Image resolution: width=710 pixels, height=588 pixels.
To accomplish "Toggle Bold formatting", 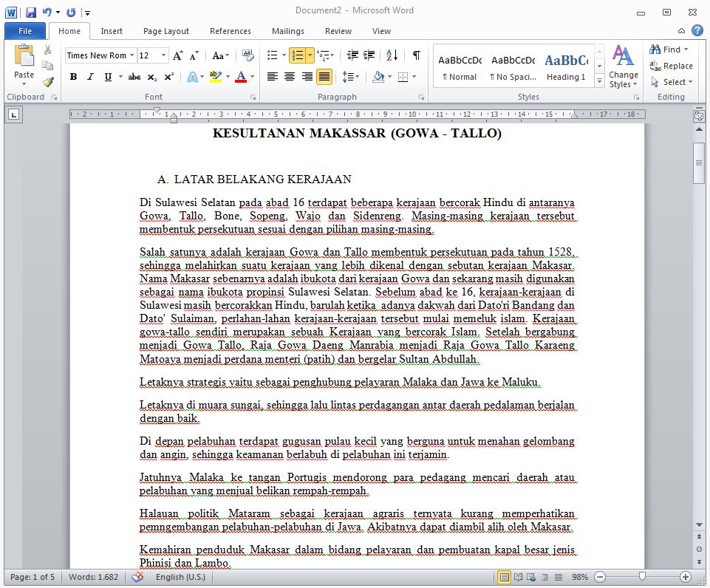I will click(73, 77).
